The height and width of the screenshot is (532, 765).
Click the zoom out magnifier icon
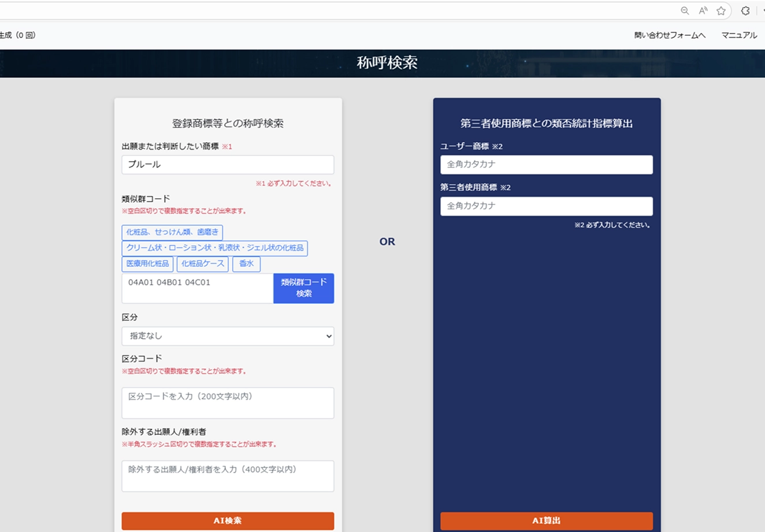[685, 11]
